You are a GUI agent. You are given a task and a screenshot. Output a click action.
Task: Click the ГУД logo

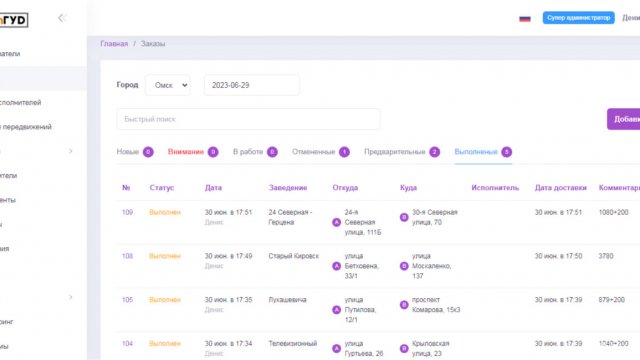[x=14, y=20]
